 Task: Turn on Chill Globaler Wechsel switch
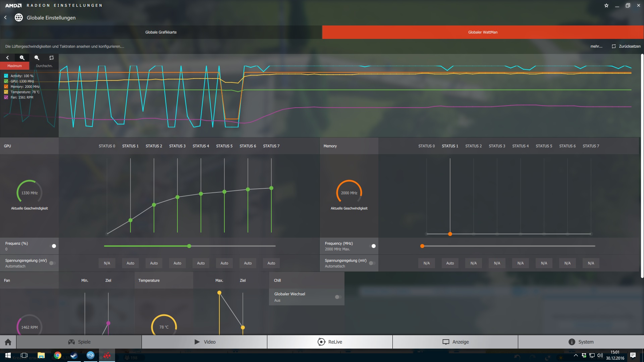338,297
